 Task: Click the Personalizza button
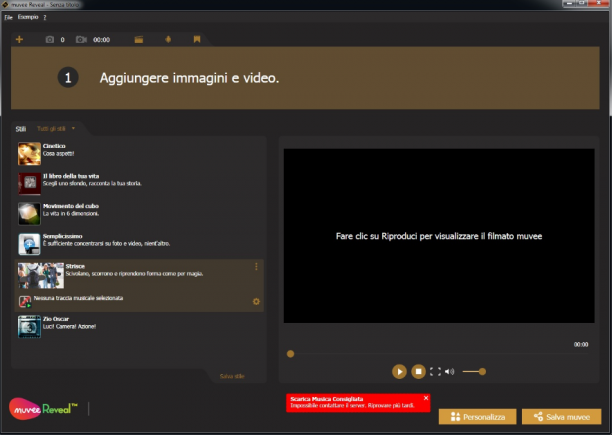pos(477,417)
